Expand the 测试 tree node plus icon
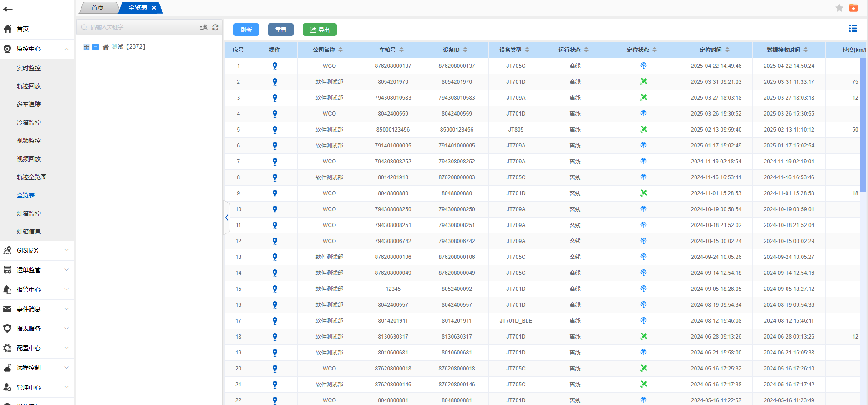 click(86, 47)
